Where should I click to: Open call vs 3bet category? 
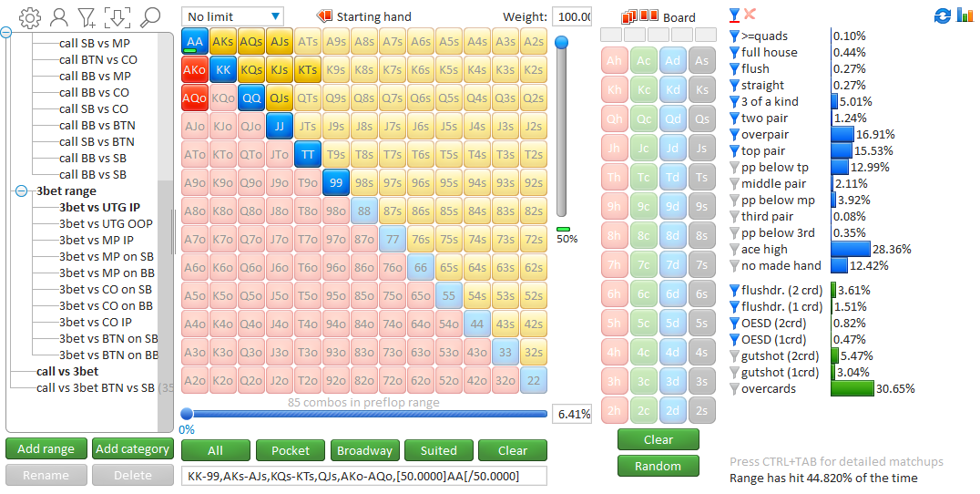(67, 371)
